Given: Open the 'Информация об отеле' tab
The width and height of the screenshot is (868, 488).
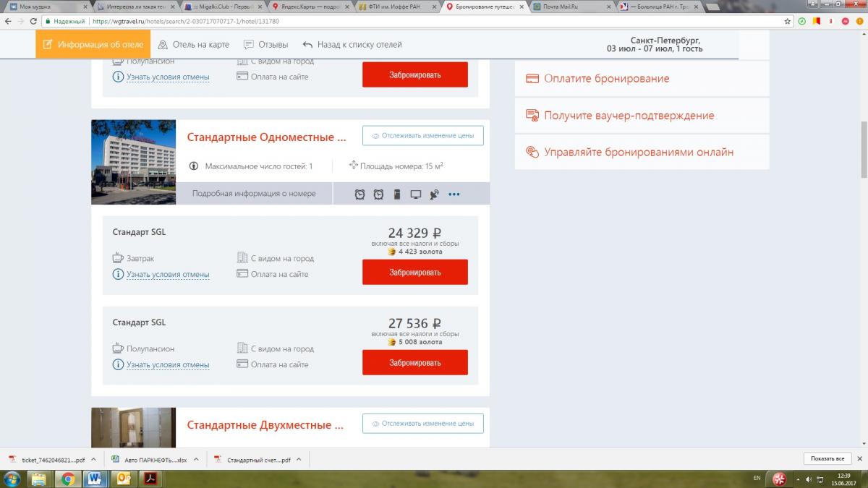Looking at the screenshot, I should tap(93, 44).
